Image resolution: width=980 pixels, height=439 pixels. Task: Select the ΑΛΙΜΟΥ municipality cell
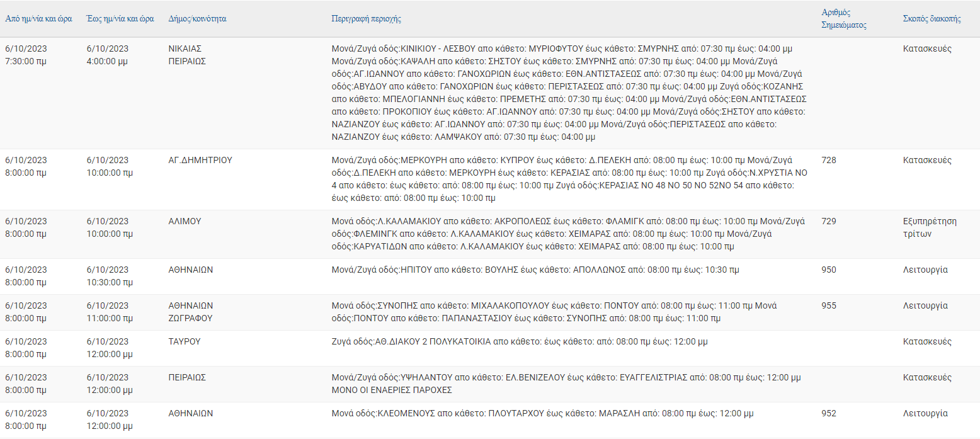coord(185,221)
